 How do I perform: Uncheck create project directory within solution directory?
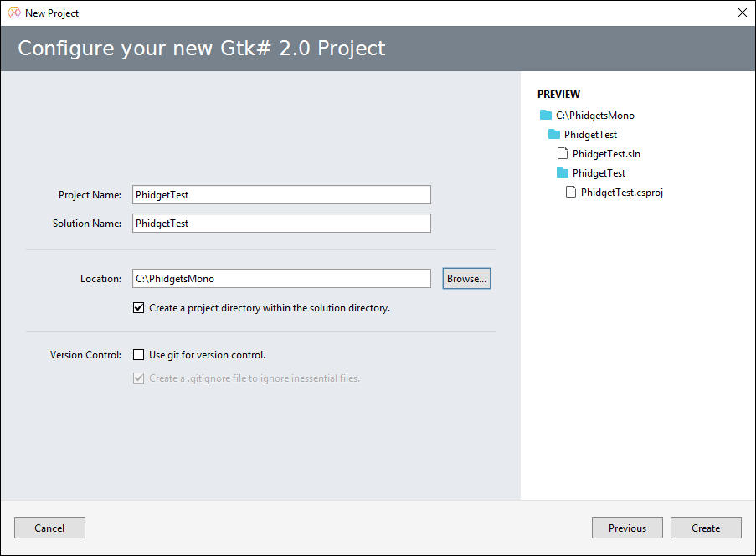tap(138, 307)
